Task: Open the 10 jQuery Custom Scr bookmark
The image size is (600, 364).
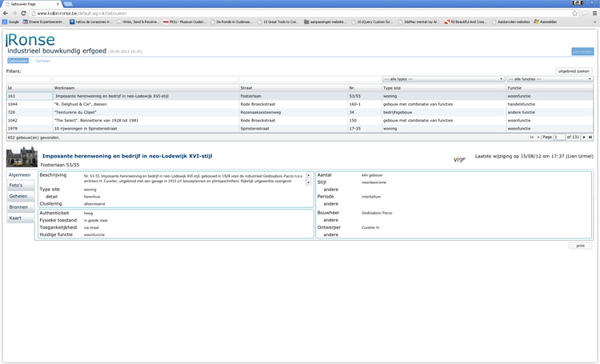Action: pyautogui.click(x=372, y=22)
